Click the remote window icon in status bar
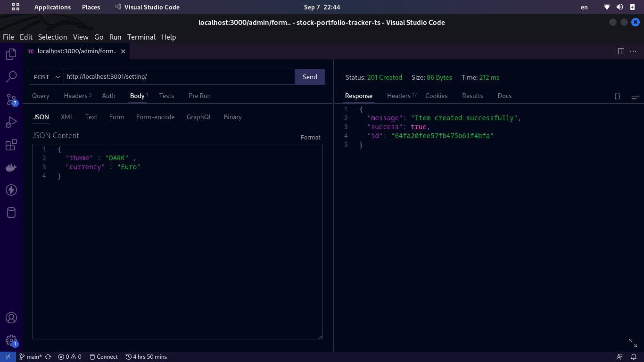Viewport: 644px width, 362px height. coord(8,357)
